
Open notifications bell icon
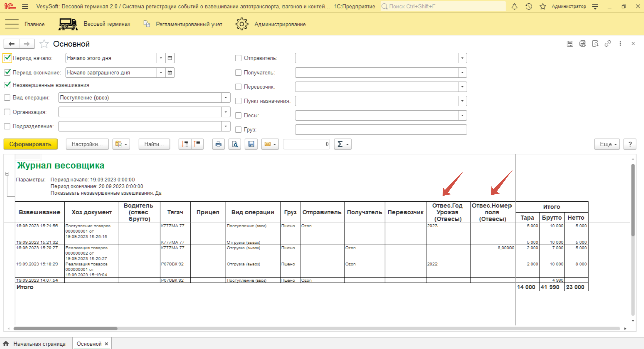[514, 6]
